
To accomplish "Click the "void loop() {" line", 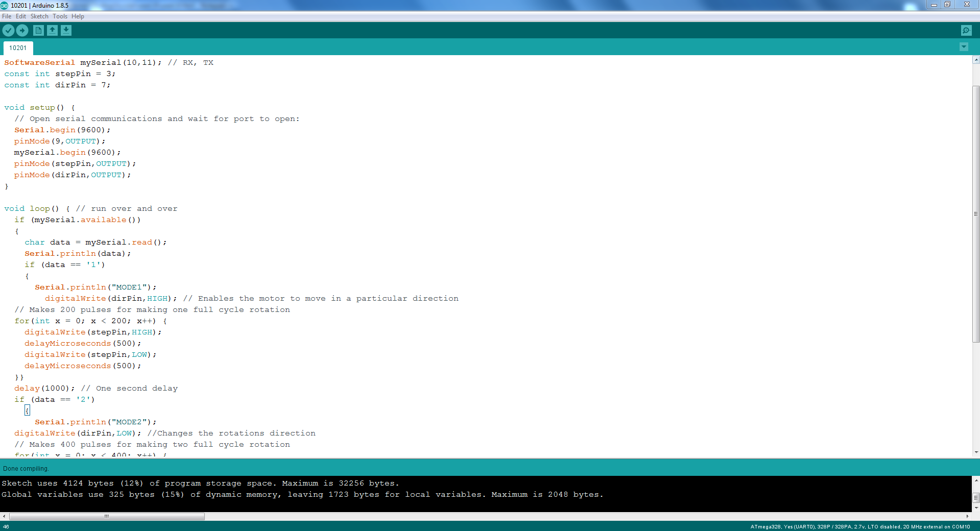I will [37, 209].
